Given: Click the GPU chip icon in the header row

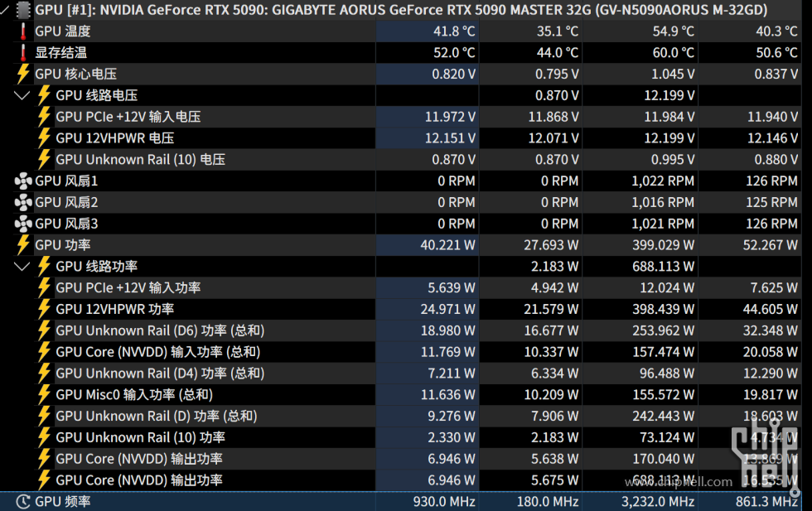Looking at the screenshot, I should pos(23,10).
